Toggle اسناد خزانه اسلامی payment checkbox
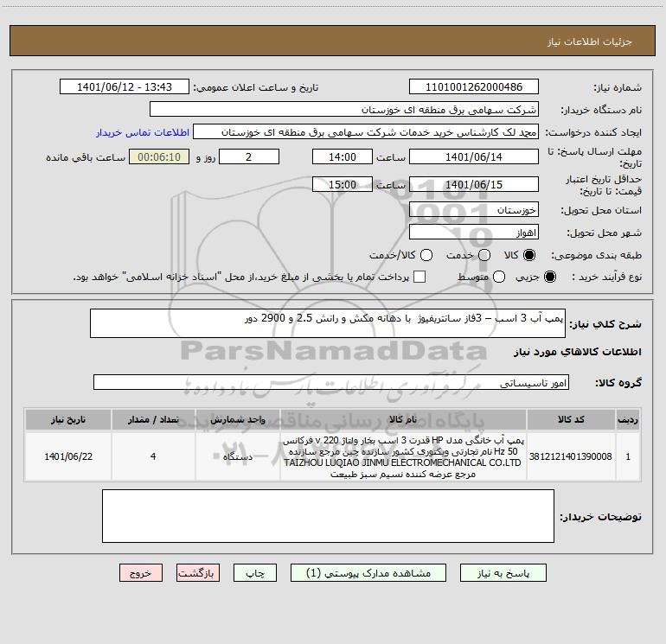Image resolution: width=666 pixels, height=644 pixels. click(419, 277)
